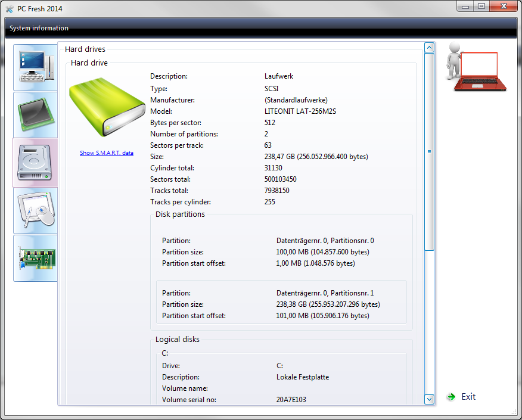The width and height of the screenshot is (522, 420).
Task: Select the processor chip sidebar icon
Action: [36, 115]
